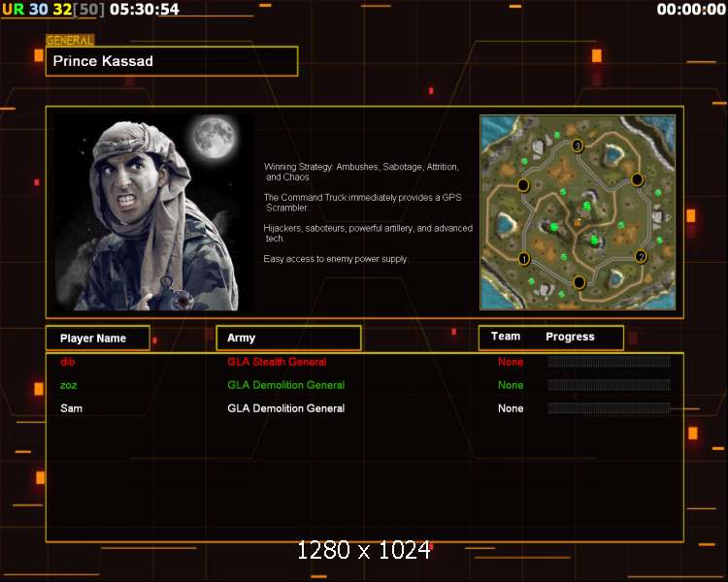Click the 05:30:54 clock readout
Screen dimensions: 728x582
click(x=145, y=10)
